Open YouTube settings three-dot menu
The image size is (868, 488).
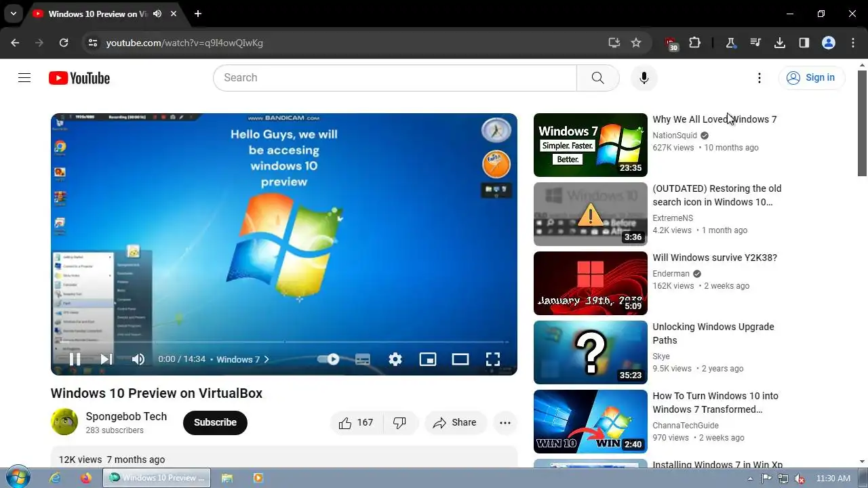[759, 78]
